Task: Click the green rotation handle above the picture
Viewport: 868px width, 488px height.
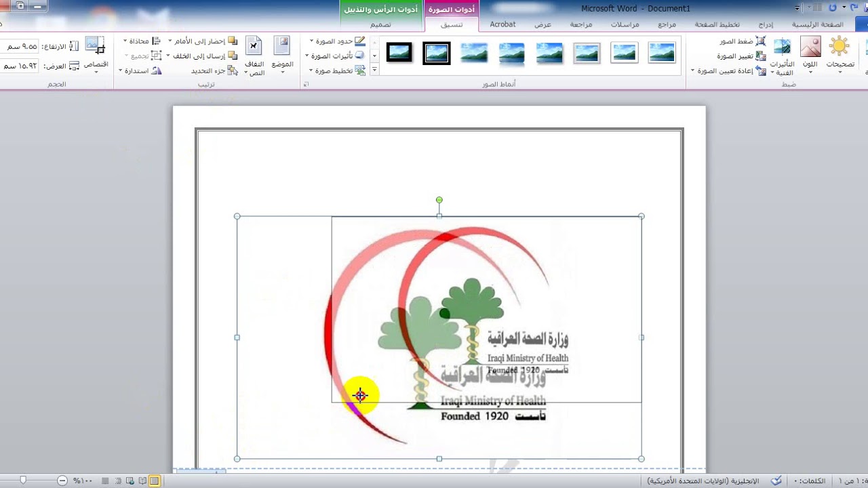Action: (x=439, y=200)
